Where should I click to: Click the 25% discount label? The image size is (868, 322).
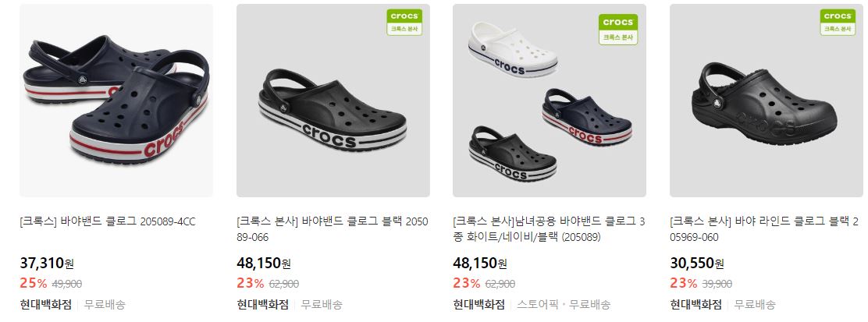tap(34, 283)
